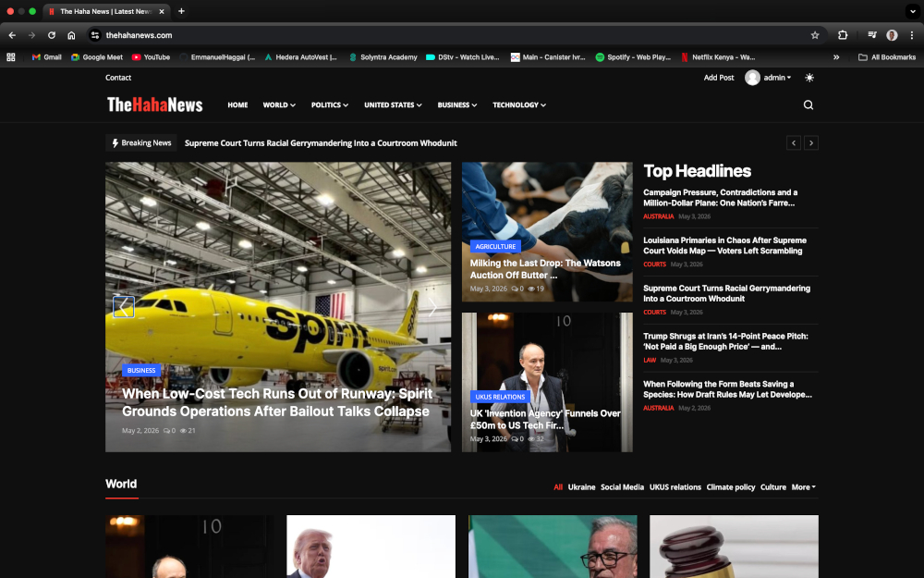Open the media control icon
Screen dimensions: 924x578
coord(872,35)
